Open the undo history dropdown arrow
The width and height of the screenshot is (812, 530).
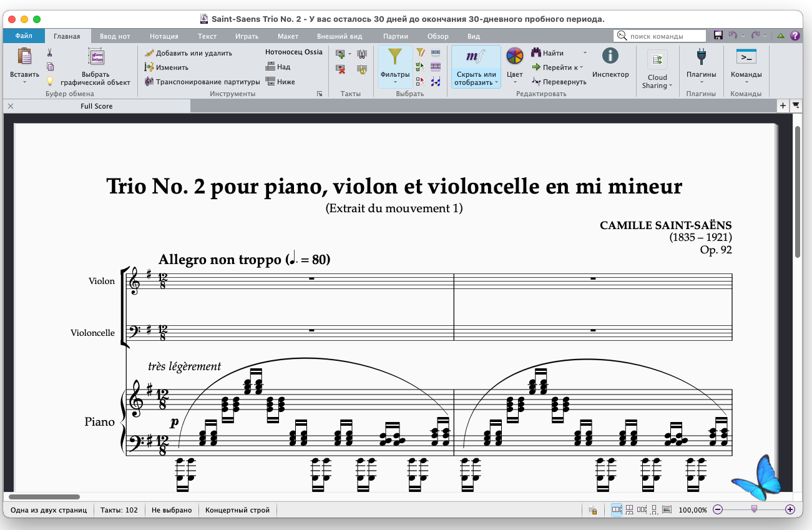click(x=743, y=36)
